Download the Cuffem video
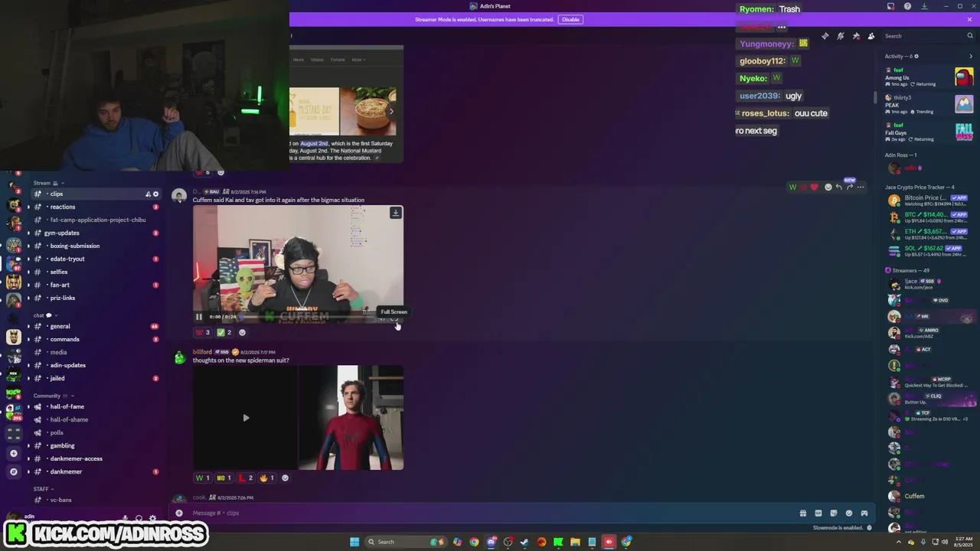The height and width of the screenshot is (551, 980). click(395, 213)
